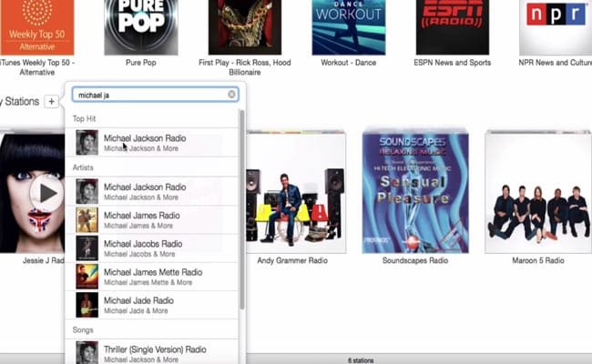
Task: Click the Andy Grammer Radio label
Action: pos(292,260)
